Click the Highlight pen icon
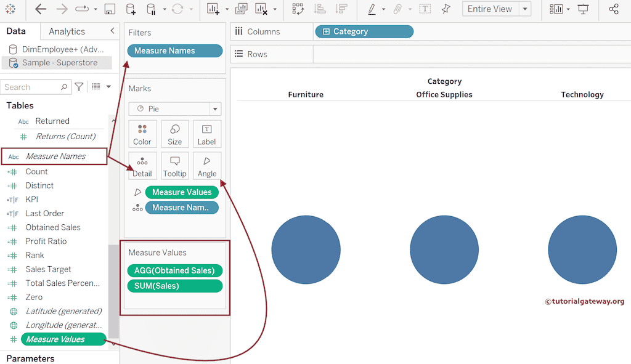This screenshot has width=631, height=364. (x=372, y=9)
